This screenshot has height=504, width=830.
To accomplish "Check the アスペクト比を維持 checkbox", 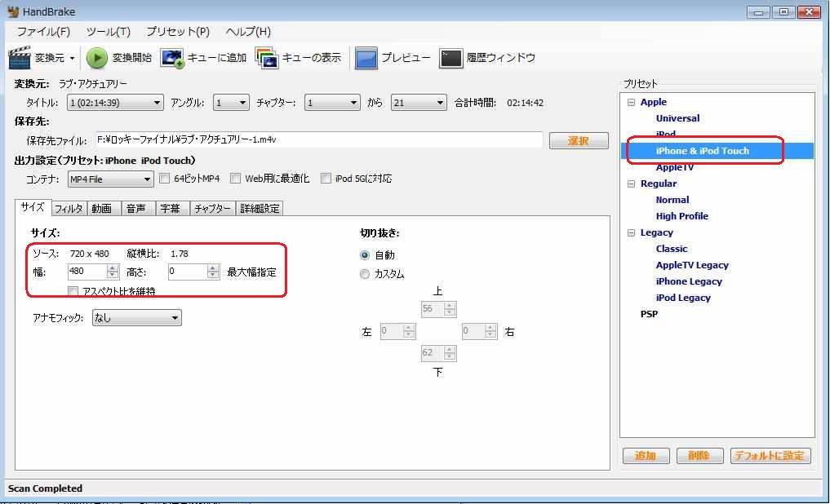I will (x=73, y=291).
